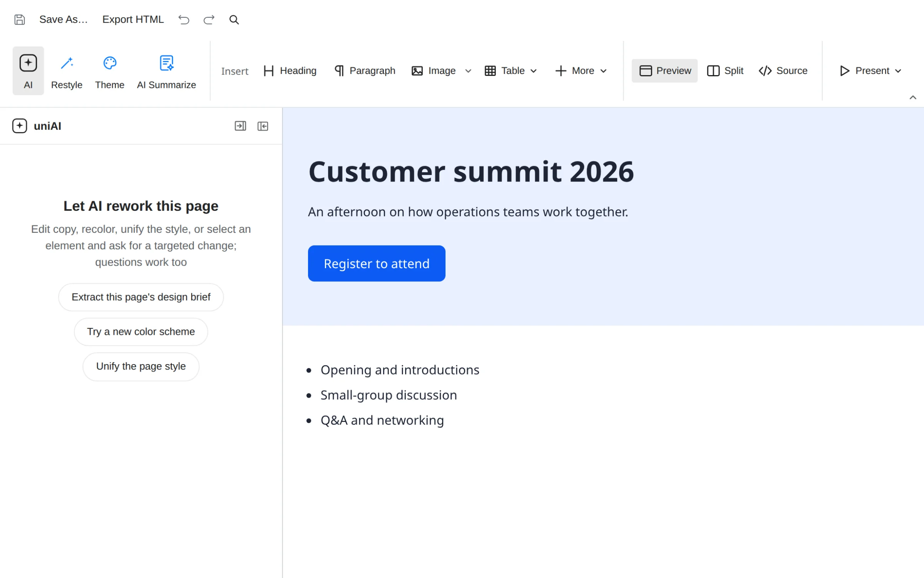Screen dimensions: 924x578
Task: Click 'Small-group discussion' list item
Action: 389,395
